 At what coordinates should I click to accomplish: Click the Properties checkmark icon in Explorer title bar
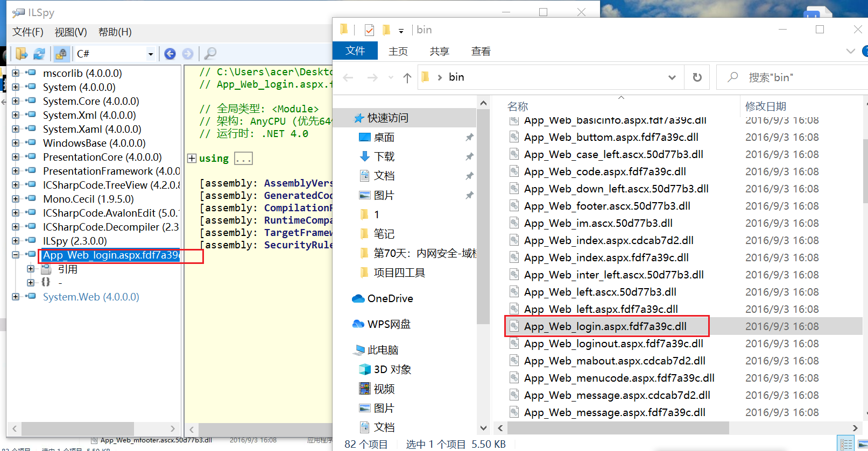point(369,30)
